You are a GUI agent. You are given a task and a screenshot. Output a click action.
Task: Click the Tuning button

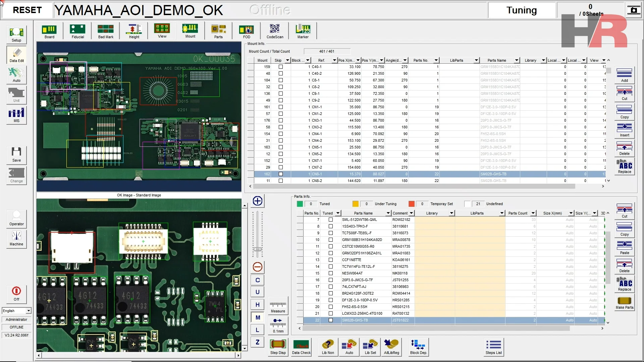click(522, 10)
